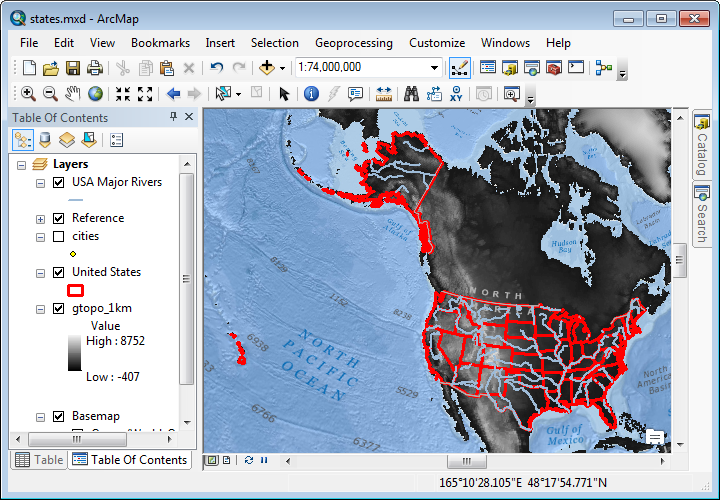
Task: Open the Geoprocessing menu
Action: (353, 43)
